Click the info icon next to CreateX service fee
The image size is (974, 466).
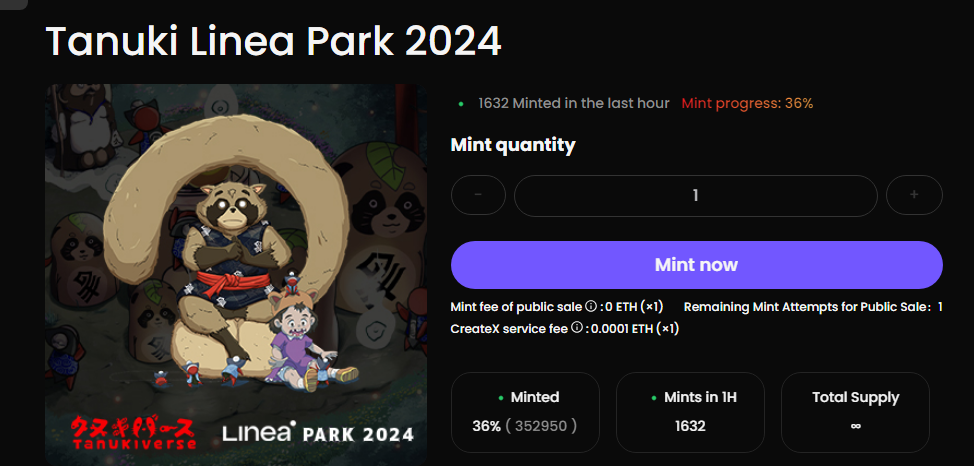pos(577,328)
